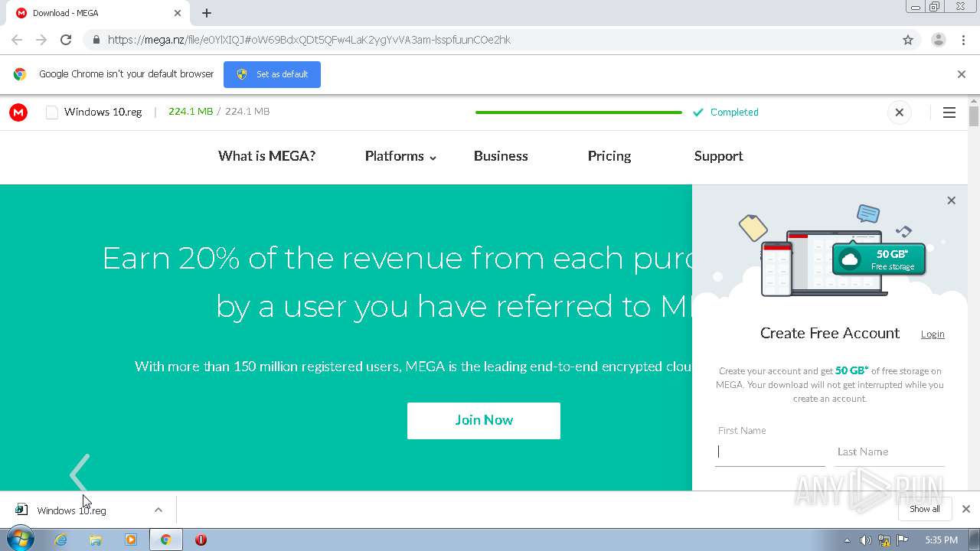
Task: Open the Chrome profile avatar
Action: pyautogui.click(x=939, y=40)
